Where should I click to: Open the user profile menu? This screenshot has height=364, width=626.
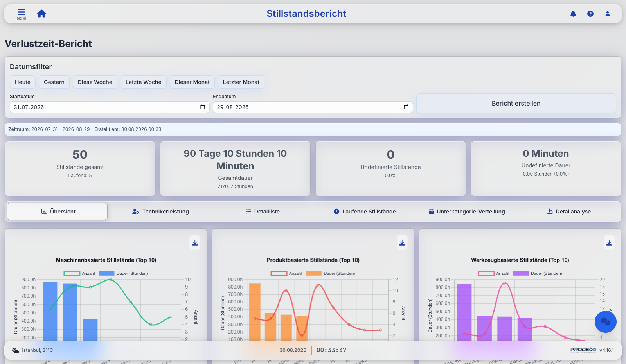608,14
